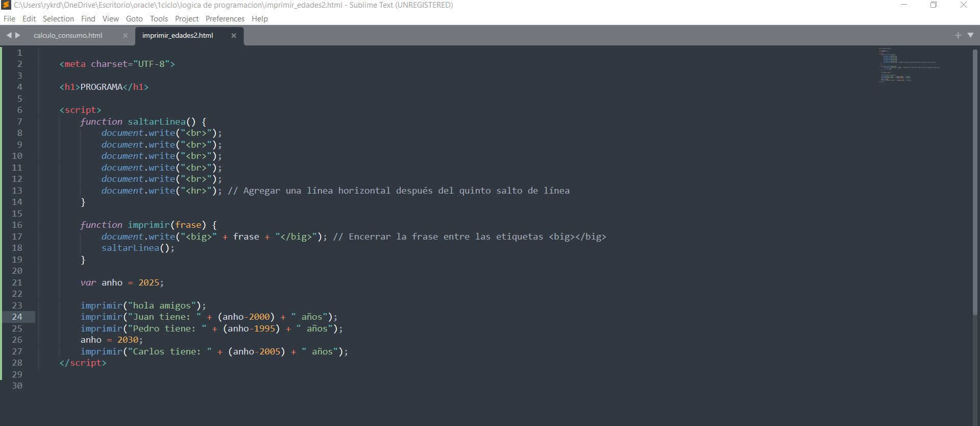Click line number 24 in the gutter
The width and height of the screenshot is (980, 426).
pyautogui.click(x=17, y=317)
